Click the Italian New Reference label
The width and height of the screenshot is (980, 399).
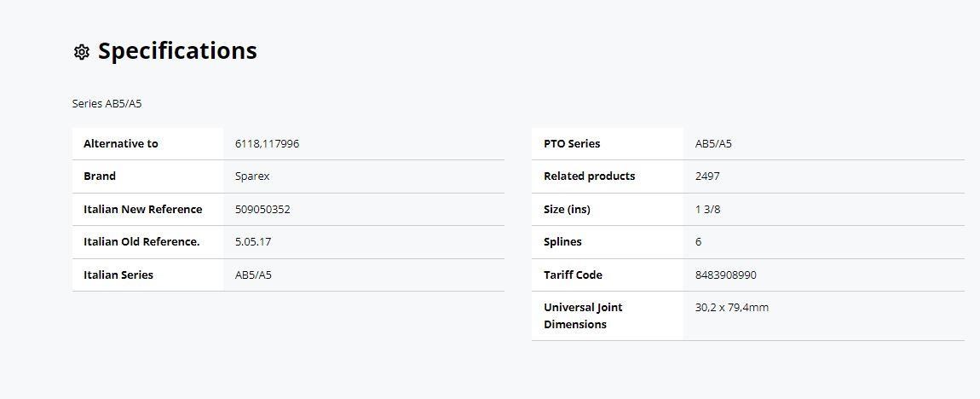pos(143,210)
